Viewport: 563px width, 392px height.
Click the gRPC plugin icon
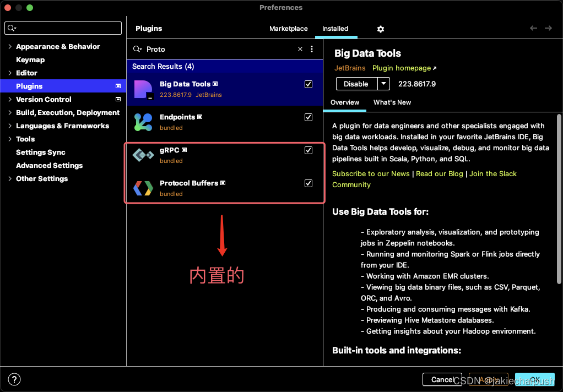click(x=143, y=155)
